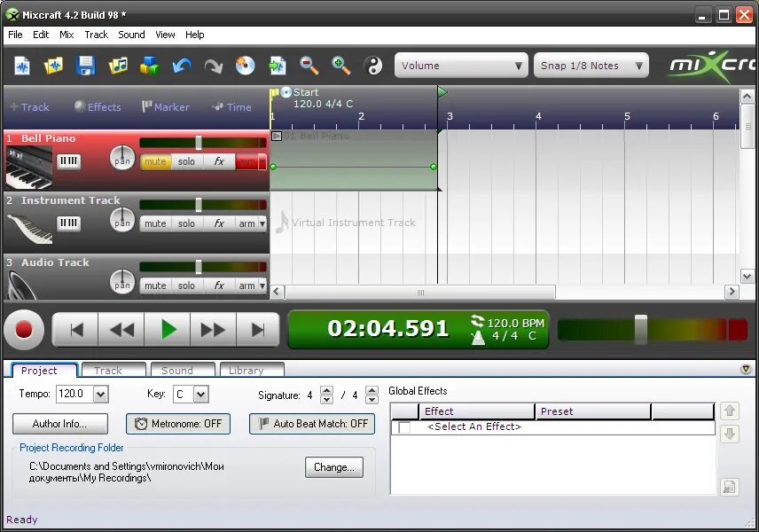Select the Burn CD icon
This screenshot has width=759, height=532.
coord(244,66)
